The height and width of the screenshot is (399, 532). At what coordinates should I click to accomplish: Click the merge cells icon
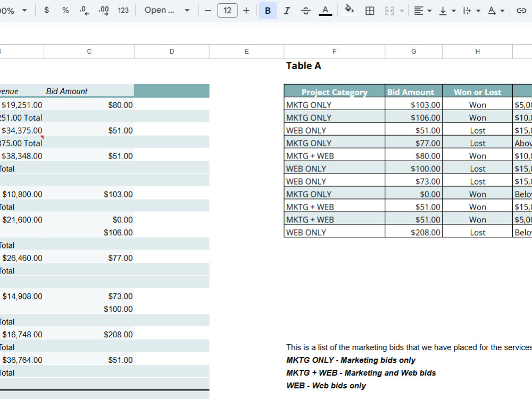pyautogui.click(x=389, y=11)
